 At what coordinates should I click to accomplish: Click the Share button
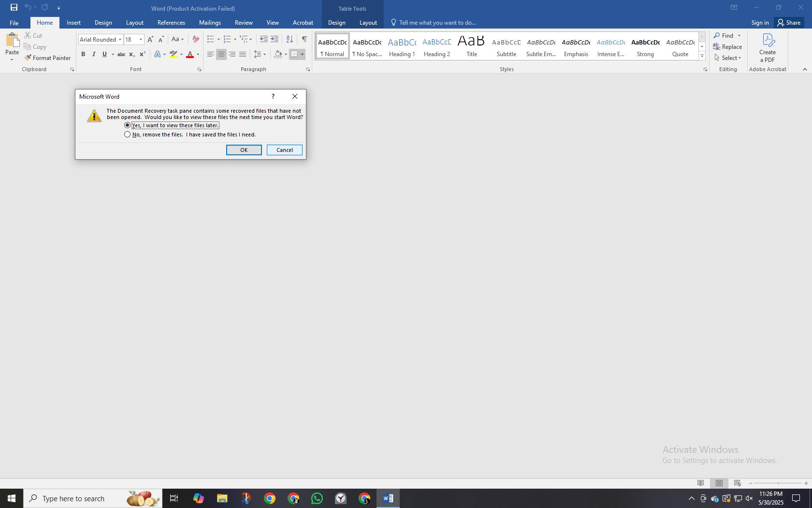pyautogui.click(x=789, y=23)
